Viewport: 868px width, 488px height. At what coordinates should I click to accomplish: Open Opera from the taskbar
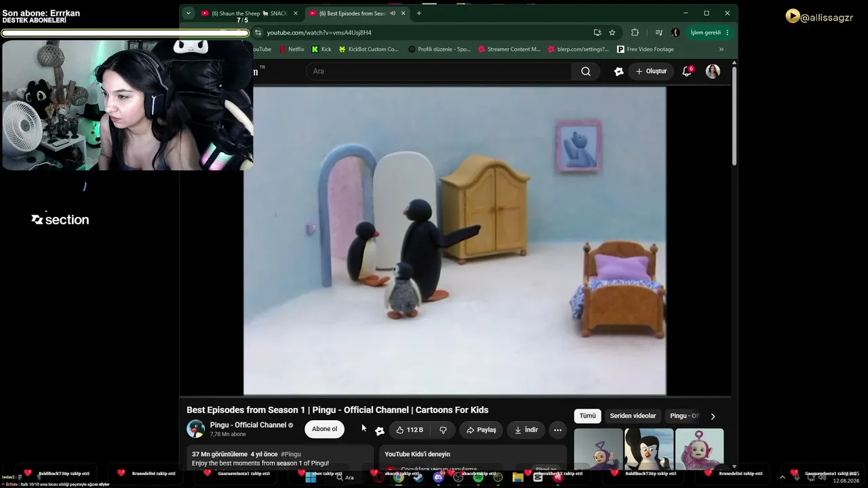coord(378,477)
